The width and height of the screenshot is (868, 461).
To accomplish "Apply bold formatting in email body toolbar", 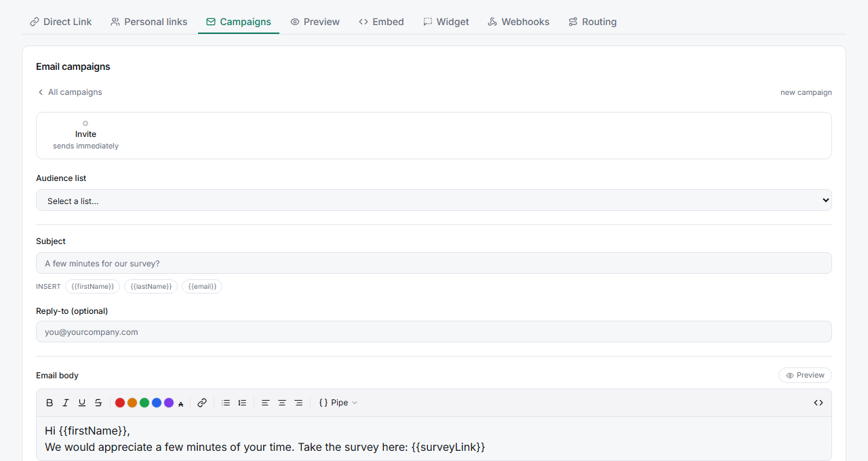I will pyautogui.click(x=50, y=403).
